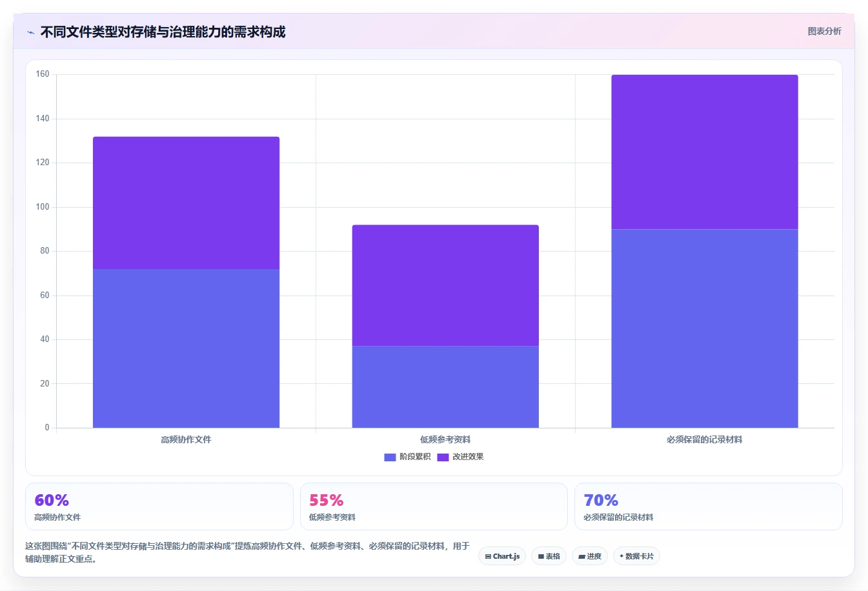Click the 高频协作文件 blue bar segment
This screenshot has width=868, height=591.
[186, 348]
